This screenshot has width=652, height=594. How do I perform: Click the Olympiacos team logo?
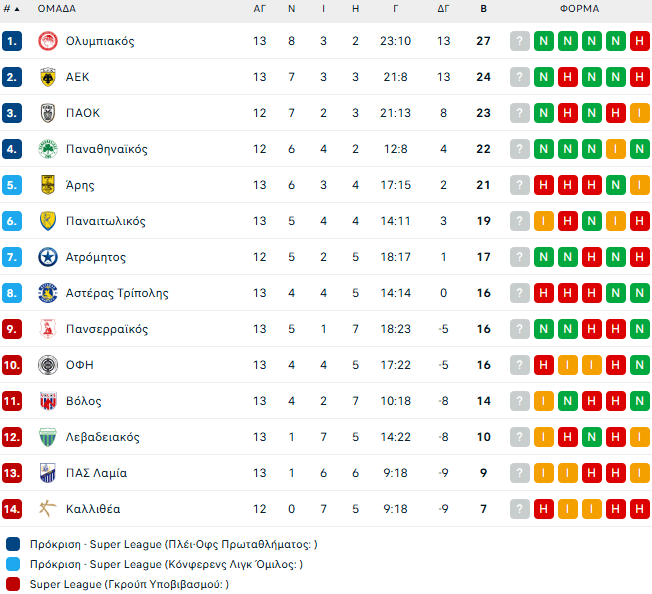[x=47, y=41]
